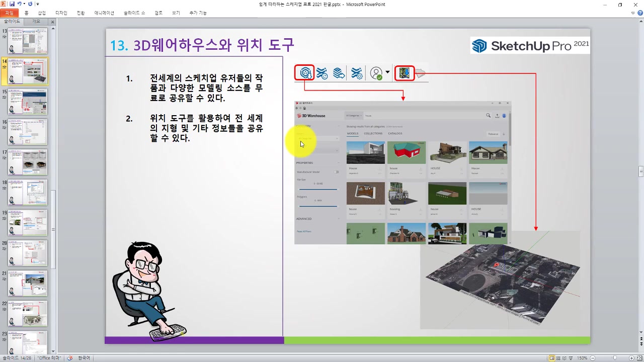The image size is (644, 362).
Task: Click the upload icon in 3D Warehouse header
Action: coord(498,116)
